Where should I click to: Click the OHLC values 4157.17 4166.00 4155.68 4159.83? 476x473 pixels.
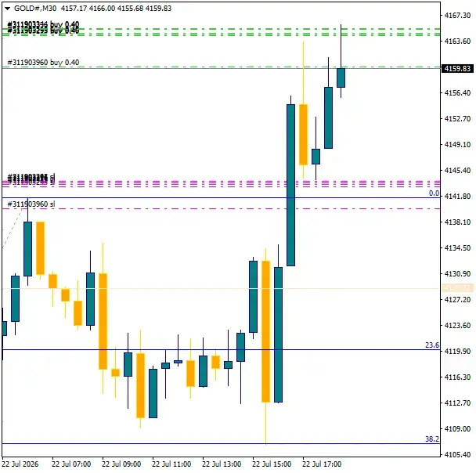tap(117, 8)
